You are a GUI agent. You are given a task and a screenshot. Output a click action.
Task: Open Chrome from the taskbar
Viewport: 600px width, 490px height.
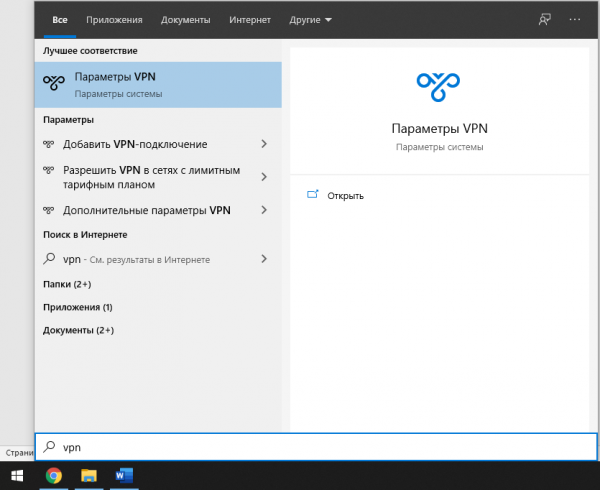(x=54, y=475)
